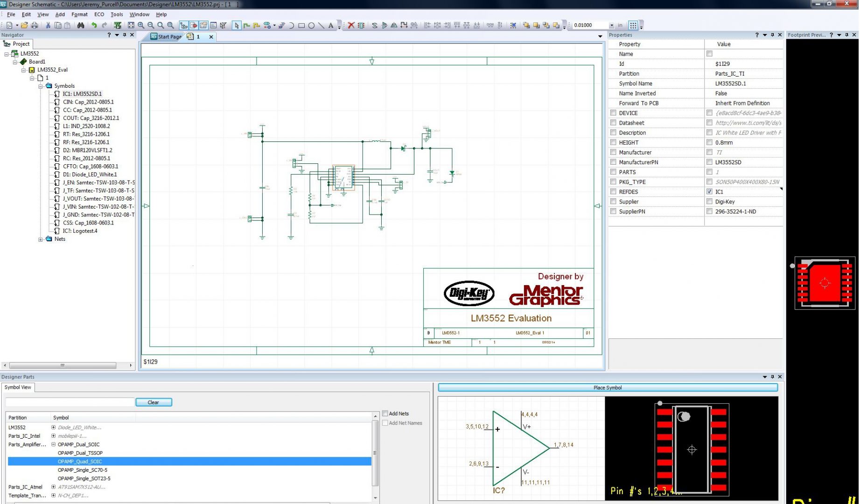
Task: Open the ECO menu
Action: coord(99,14)
